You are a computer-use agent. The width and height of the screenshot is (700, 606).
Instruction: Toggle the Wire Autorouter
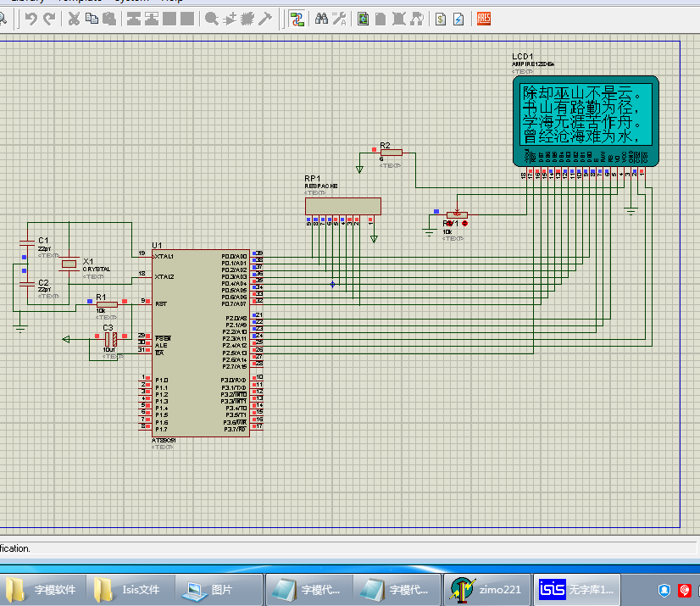tap(297, 19)
